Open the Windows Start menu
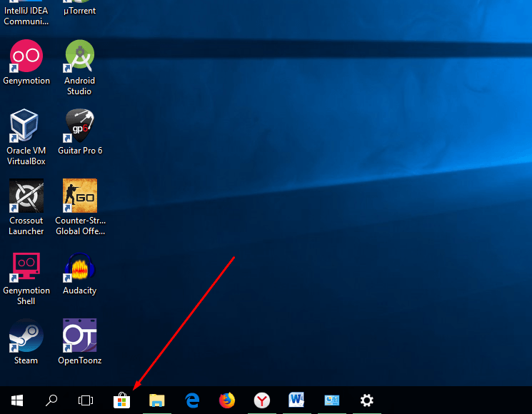This screenshot has width=532, height=414. [x=17, y=400]
